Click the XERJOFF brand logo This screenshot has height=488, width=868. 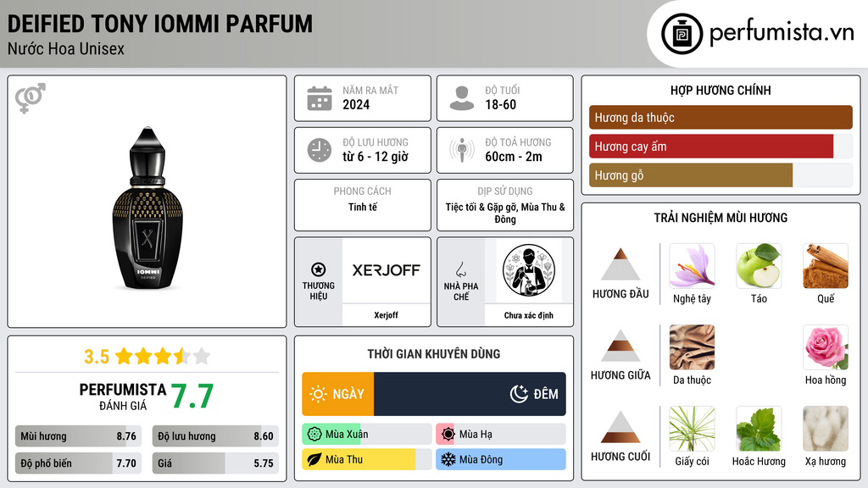386,270
